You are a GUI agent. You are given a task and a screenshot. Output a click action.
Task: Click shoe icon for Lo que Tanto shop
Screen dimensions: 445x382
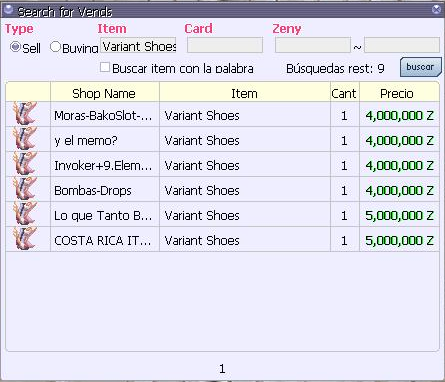click(x=25, y=214)
